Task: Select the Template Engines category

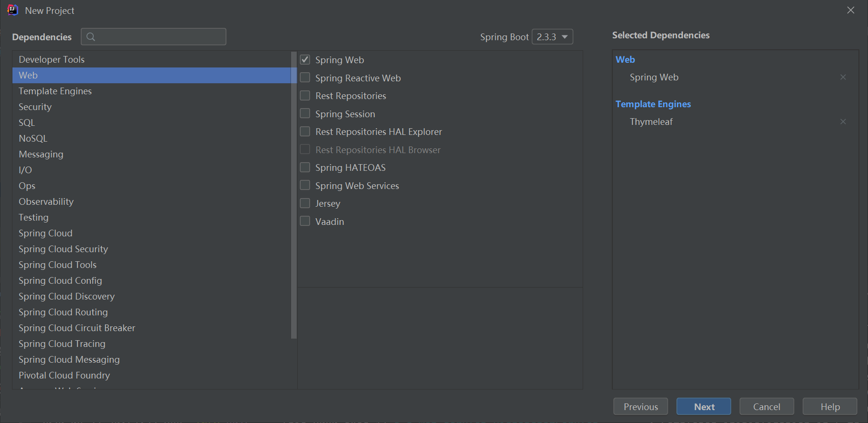Action: click(x=55, y=91)
